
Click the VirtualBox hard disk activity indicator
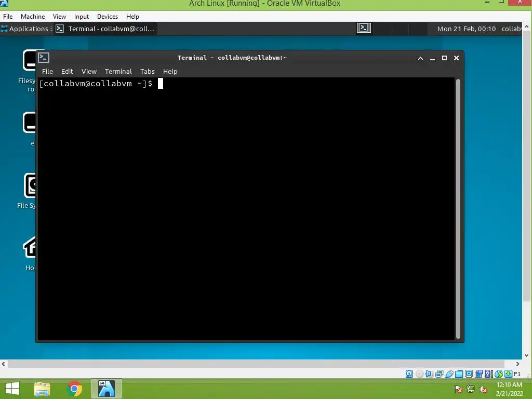click(409, 374)
